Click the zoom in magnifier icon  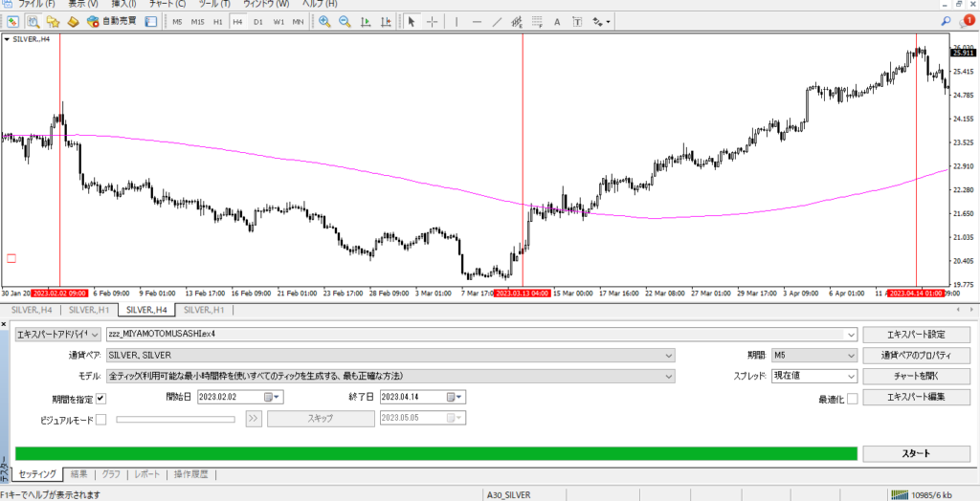(325, 21)
